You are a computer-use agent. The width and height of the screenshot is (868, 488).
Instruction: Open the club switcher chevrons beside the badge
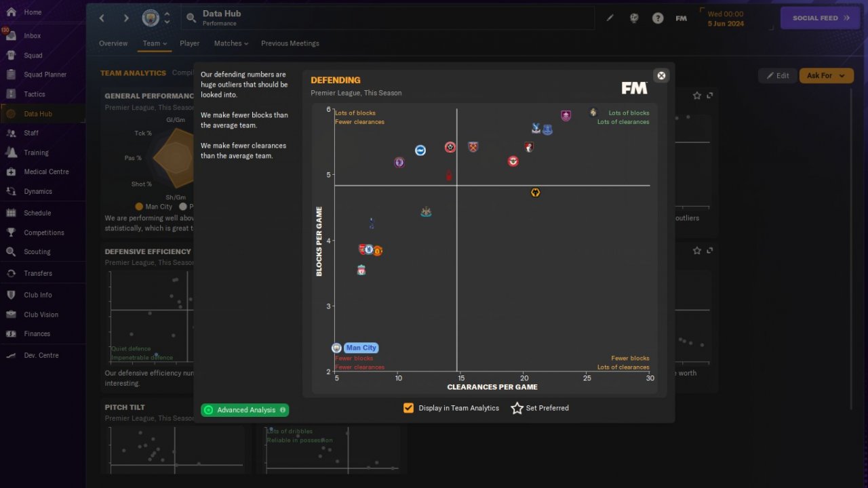[167, 18]
